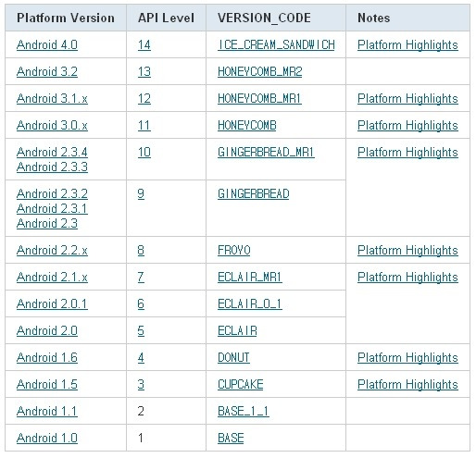476x458 pixels.
Task: Click the DONUT version code link
Action: (x=233, y=357)
